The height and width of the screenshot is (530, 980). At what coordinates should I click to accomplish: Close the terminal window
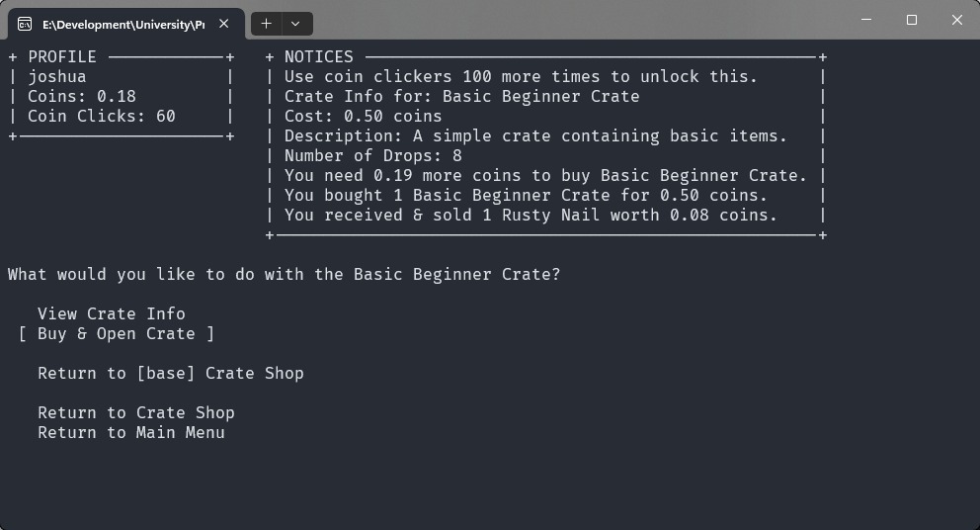point(956,20)
